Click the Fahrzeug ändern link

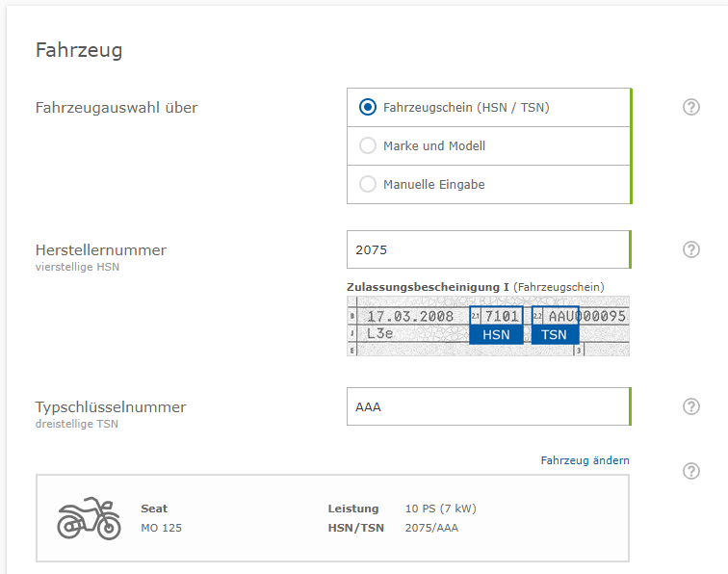pyautogui.click(x=585, y=460)
